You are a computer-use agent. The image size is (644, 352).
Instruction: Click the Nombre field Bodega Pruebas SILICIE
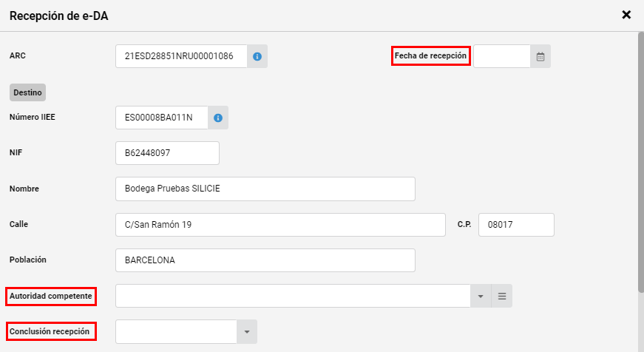265,189
